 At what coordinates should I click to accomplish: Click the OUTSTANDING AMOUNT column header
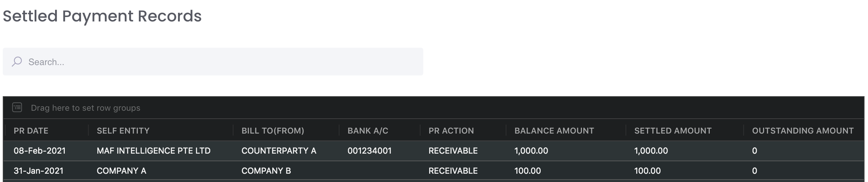pos(803,131)
